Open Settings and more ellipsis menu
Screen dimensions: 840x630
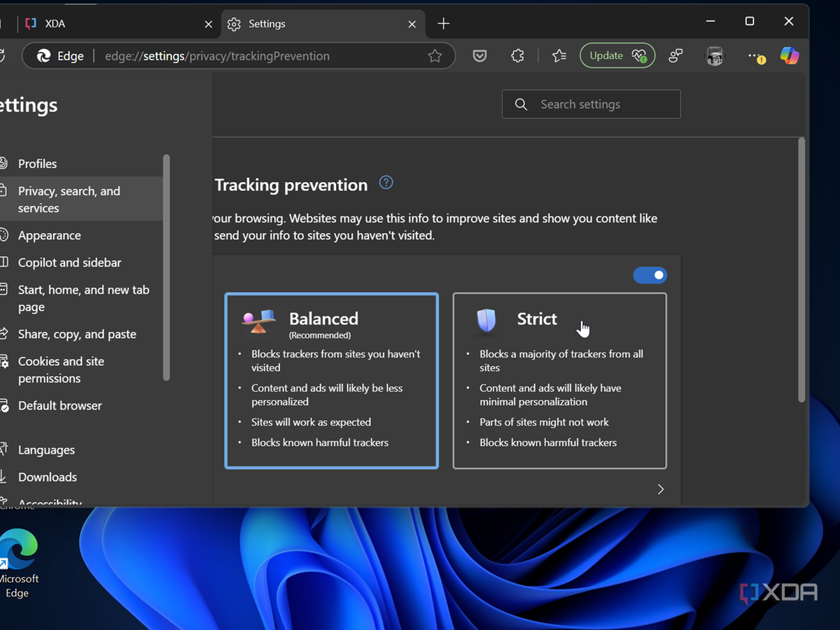[x=754, y=56]
